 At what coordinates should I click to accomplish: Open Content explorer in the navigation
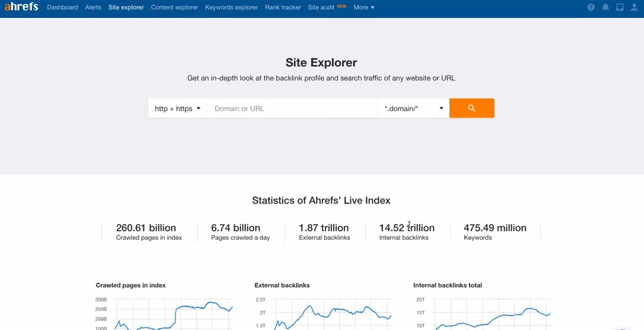[174, 7]
